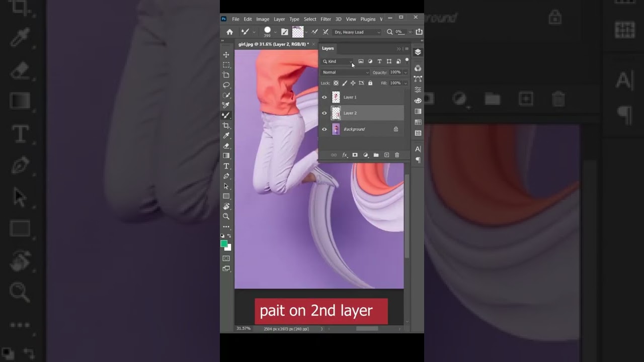
Task: Select the Hand tool
Action: point(226,206)
